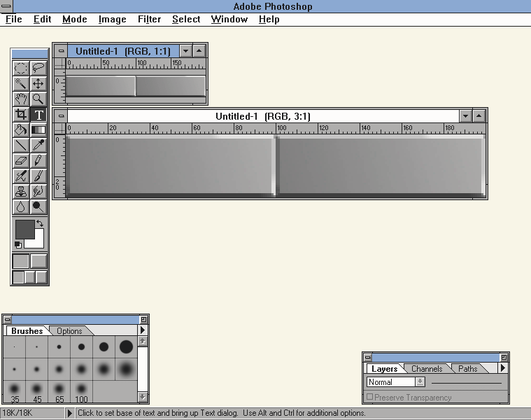Select the Rubber Stamp tool
The height and width of the screenshot is (420, 531).
[21, 191]
